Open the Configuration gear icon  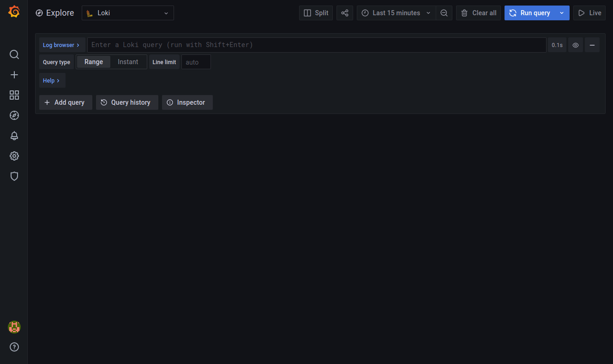click(x=14, y=156)
